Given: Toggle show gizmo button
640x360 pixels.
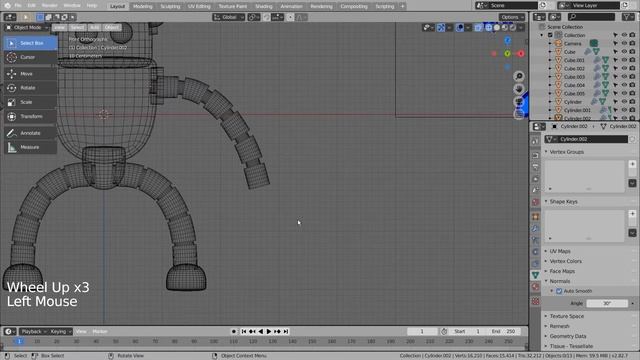Looking at the screenshot, I should [x=441, y=27].
